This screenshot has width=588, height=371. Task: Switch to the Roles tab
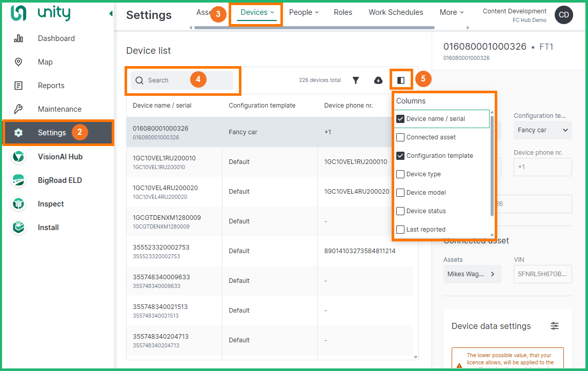[x=343, y=12]
